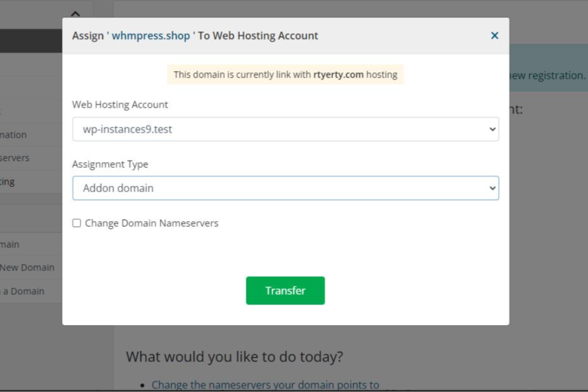This screenshot has height=392, width=588.
Task: Click "To Web Hosting Account" title text
Action: pyautogui.click(x=258, y=36)
